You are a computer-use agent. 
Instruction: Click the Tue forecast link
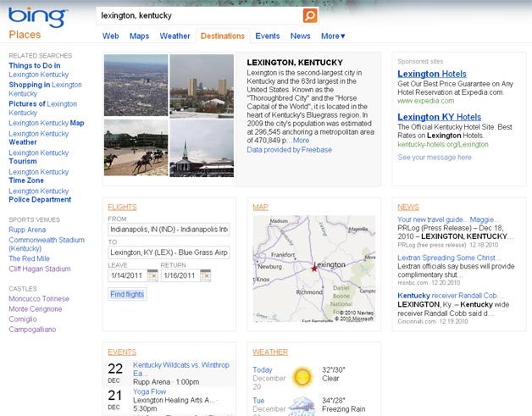[x=258, y=401]
